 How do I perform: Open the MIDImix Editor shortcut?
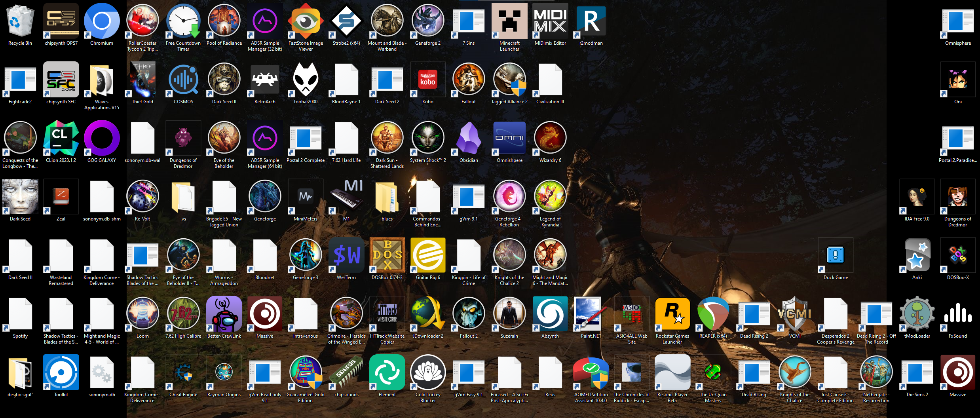pos(550,21)
